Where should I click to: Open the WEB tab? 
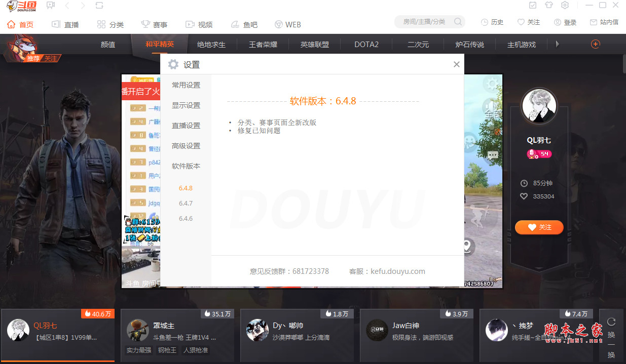(x=288, y=24)
